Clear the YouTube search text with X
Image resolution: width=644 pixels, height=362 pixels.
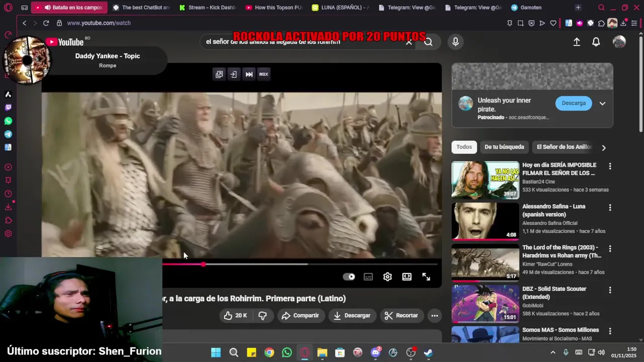(409, 42)
